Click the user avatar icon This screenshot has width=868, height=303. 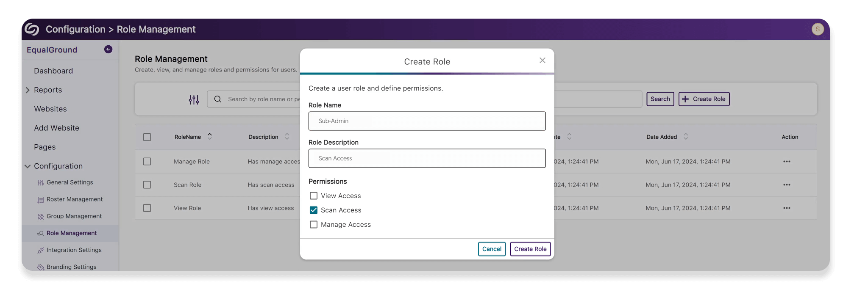(817, 29)
